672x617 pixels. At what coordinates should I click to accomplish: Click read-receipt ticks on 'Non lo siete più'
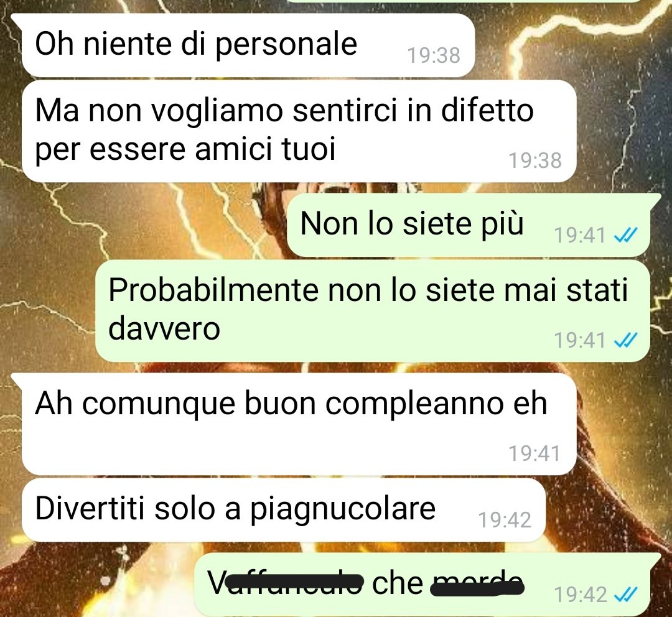[626, 235]
